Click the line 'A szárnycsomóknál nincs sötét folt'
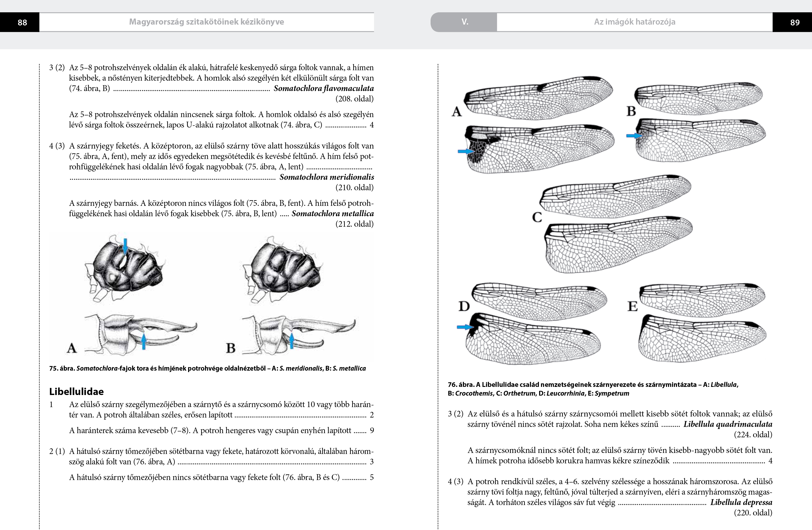Viewport: 812px width, 530px height. tap(620, 450)
